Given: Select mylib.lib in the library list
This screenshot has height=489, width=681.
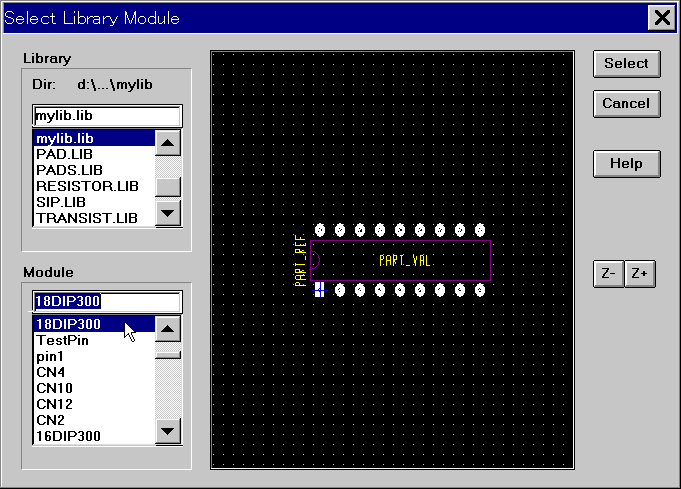Looking at the screenshot, I should point(94,139).
